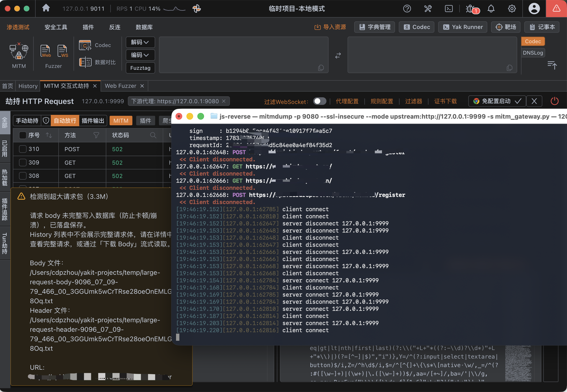567x392 pixels.
Task: Close Web Fuzzer tab
Action: [x=142, y=86]
